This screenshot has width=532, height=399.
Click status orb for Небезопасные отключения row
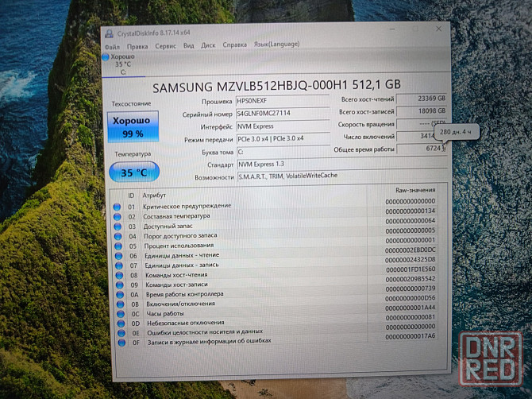tap(121, 323)
